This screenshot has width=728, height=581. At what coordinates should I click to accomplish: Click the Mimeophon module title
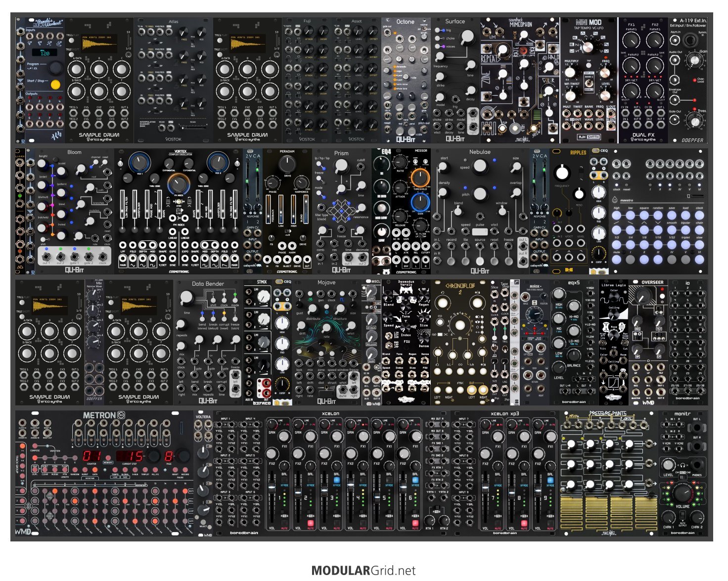(521, 24)
